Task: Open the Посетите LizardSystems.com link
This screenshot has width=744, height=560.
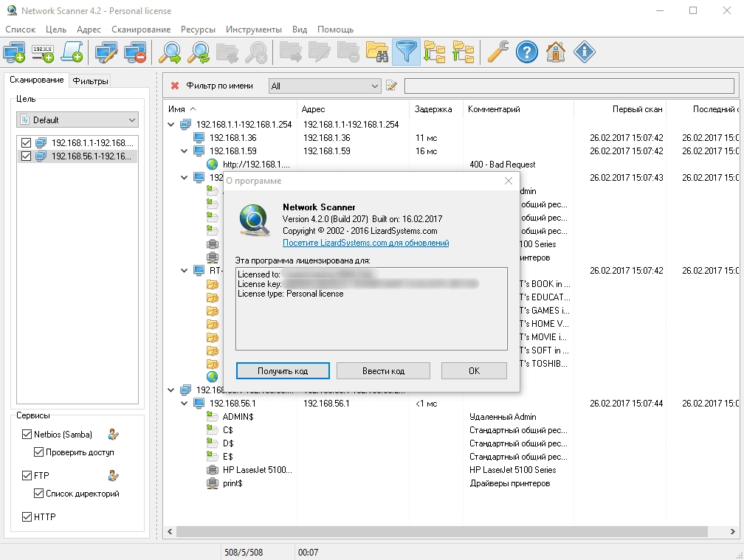Action: pyautogui.click(x=366, y=243)
